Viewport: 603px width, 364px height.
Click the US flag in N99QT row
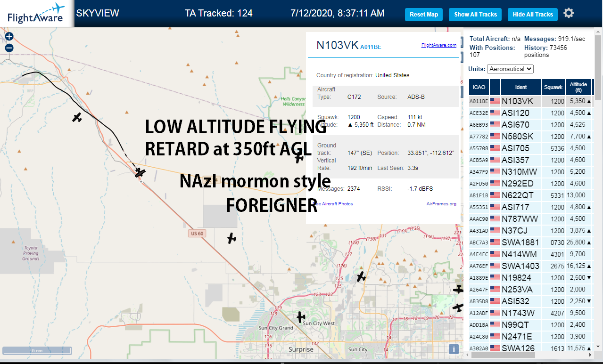click(495, 325)
